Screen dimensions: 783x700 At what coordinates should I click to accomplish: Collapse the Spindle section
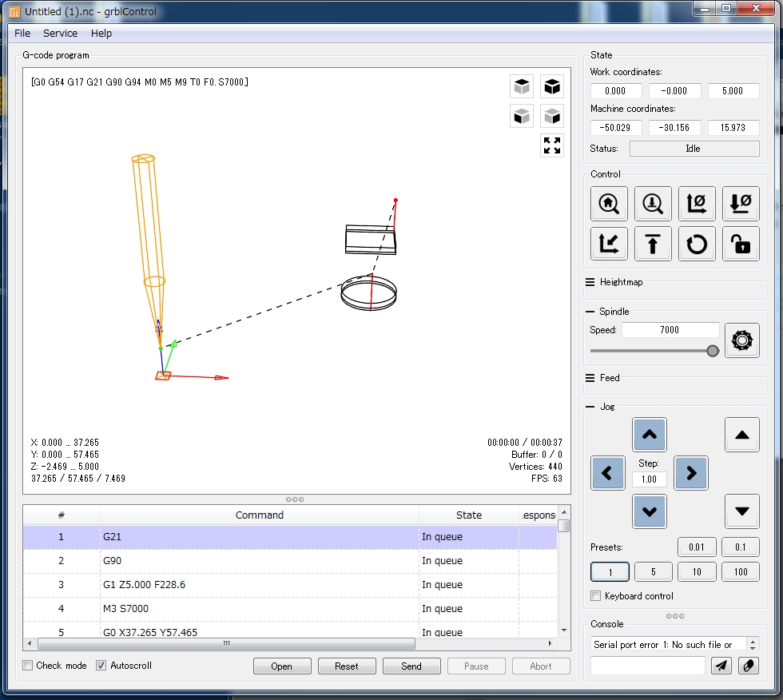590,312
